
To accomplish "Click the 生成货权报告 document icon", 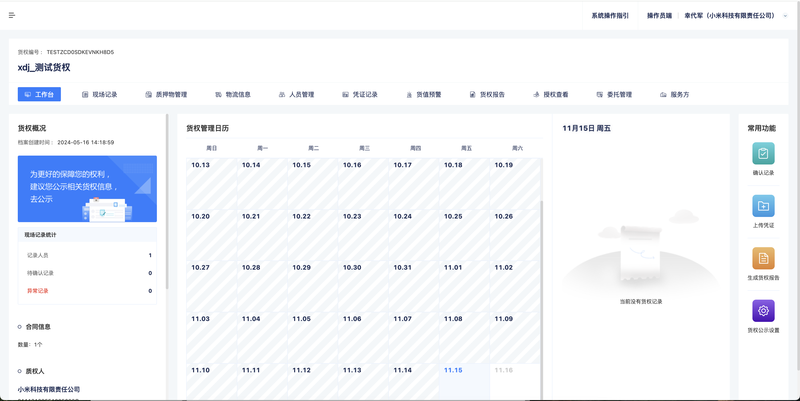I will click(763, 258).
